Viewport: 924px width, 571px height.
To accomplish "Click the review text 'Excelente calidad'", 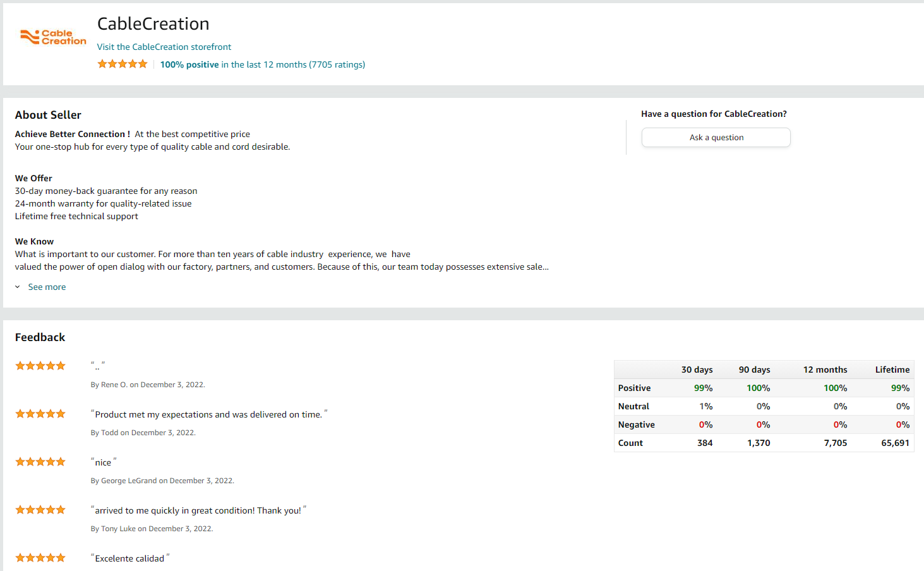I will pos(129,558).
